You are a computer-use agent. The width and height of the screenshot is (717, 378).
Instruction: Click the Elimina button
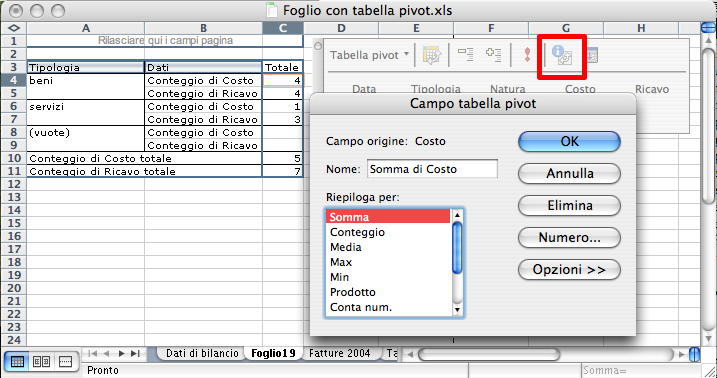pyautogui.click(x=569, y=206)
